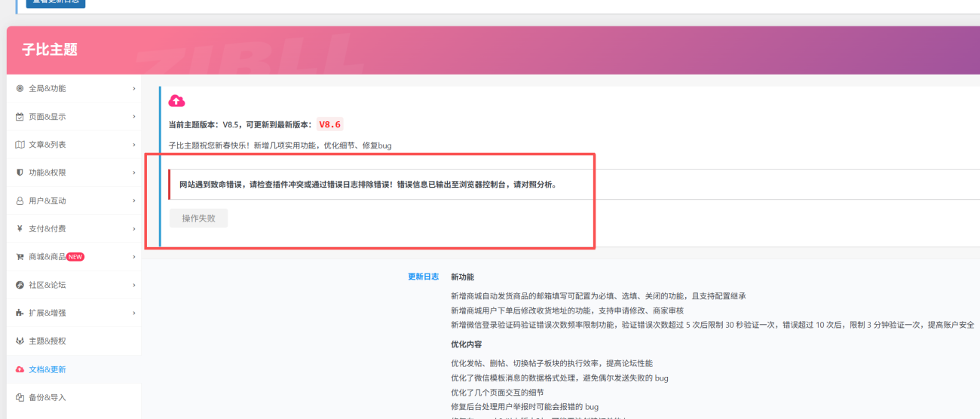
Task: Click the pink cloud upload icon above version text
Action: 176,101
